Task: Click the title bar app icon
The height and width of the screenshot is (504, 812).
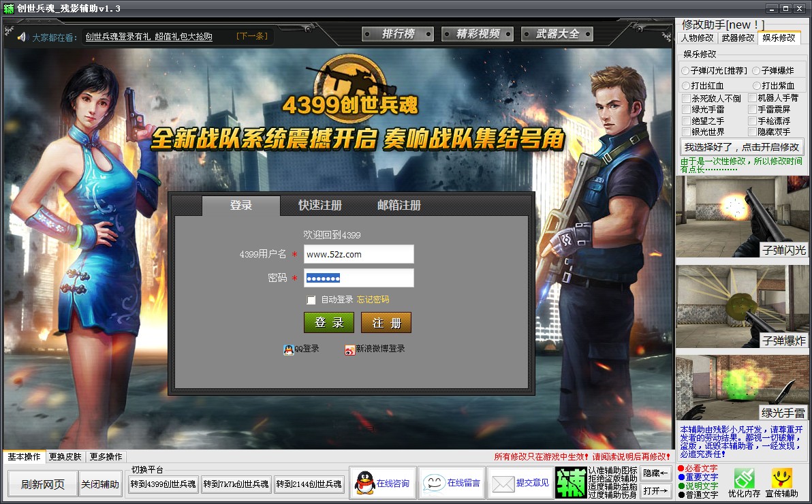Action: tap(8, 8)
